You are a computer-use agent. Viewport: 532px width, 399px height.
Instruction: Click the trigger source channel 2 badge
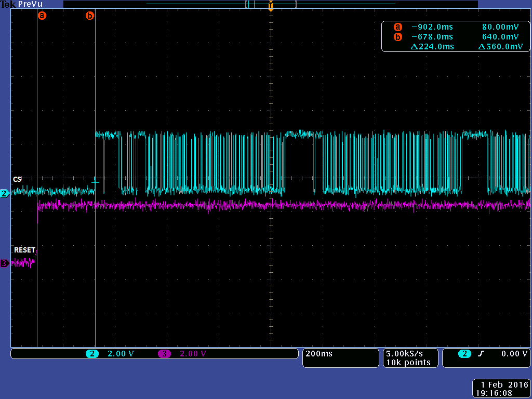(x=464, y=353)
